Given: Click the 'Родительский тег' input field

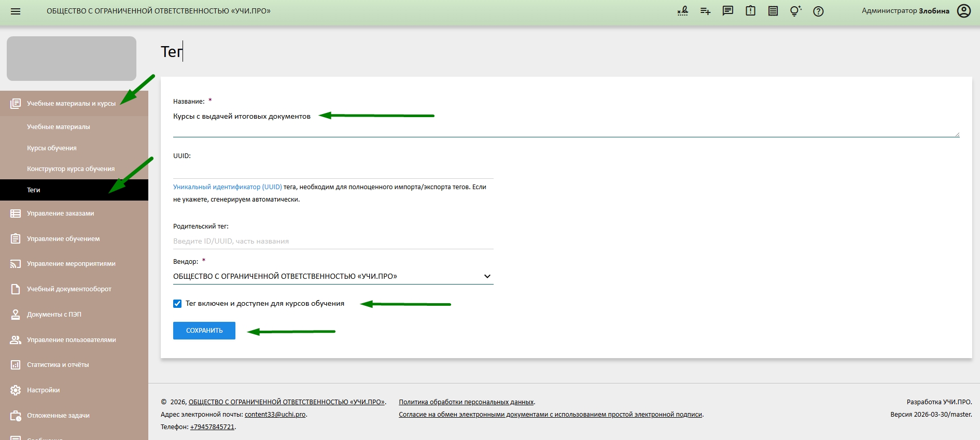Looking at the screenshot, I should click(333, 241).
